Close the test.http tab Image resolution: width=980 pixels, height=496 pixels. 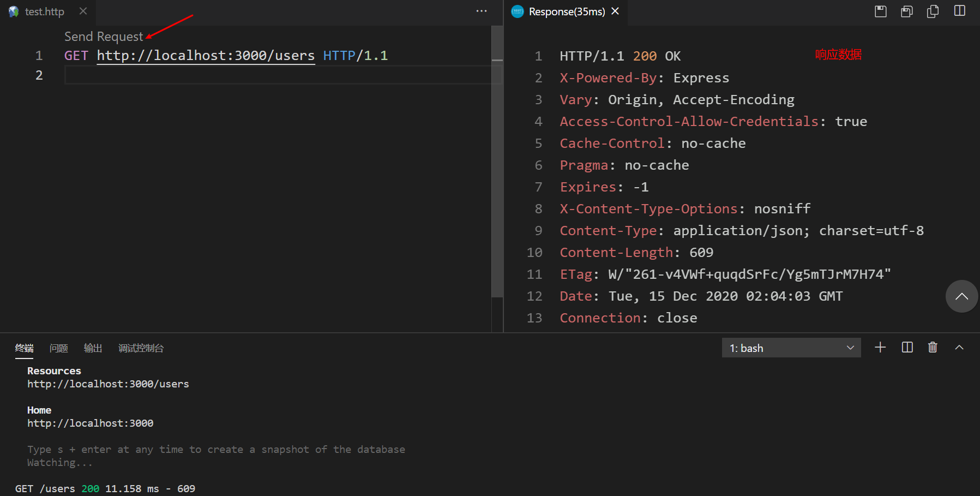(x=83, y=11)
